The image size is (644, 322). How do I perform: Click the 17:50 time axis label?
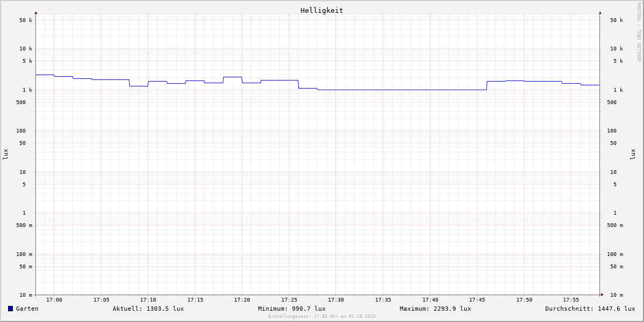524,300
